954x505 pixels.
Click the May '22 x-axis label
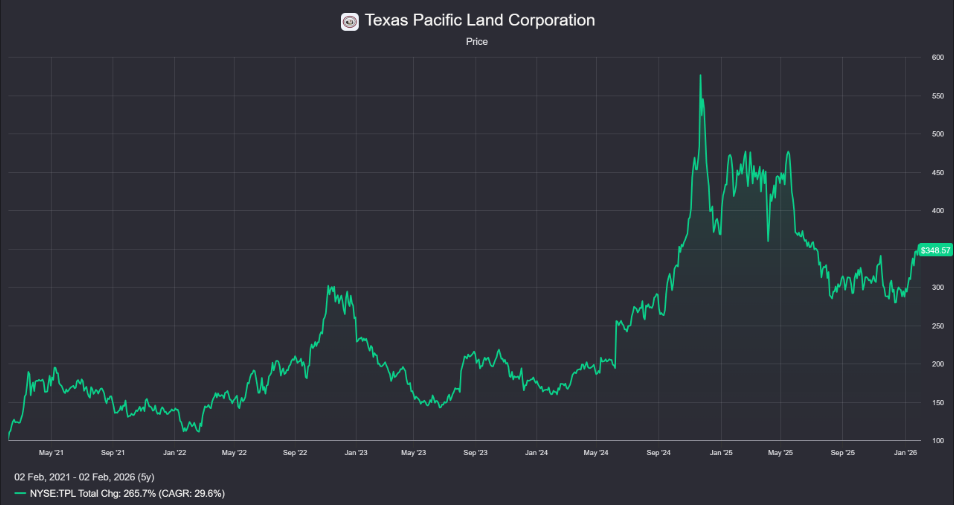click(x=234, y=453)
